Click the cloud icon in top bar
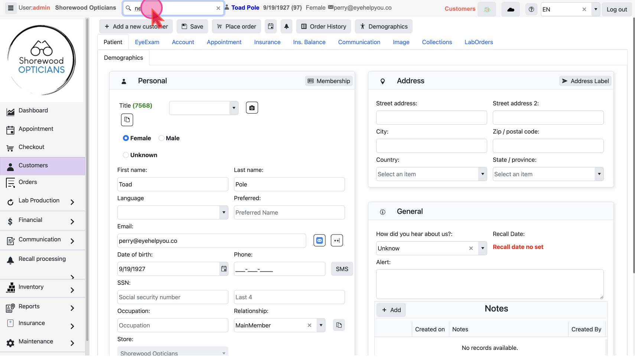The width and height of the screenshot is (635, 364). [x=511, y=9]
